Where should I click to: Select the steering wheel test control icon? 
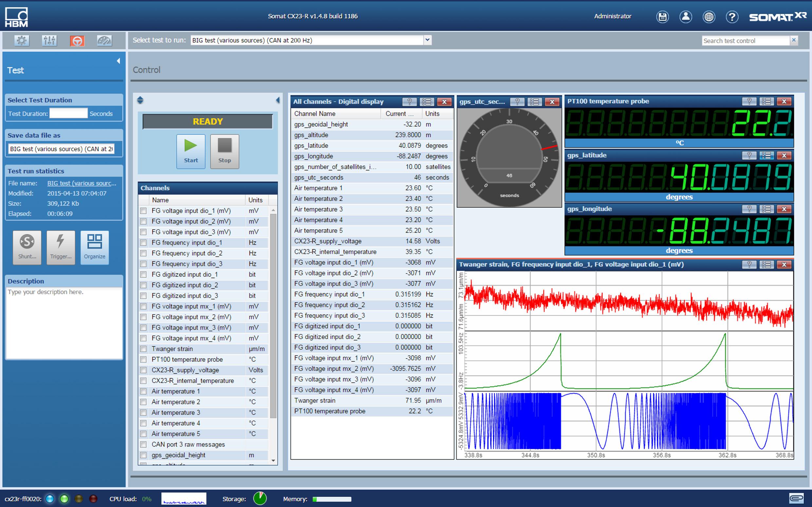coord(77,41)
